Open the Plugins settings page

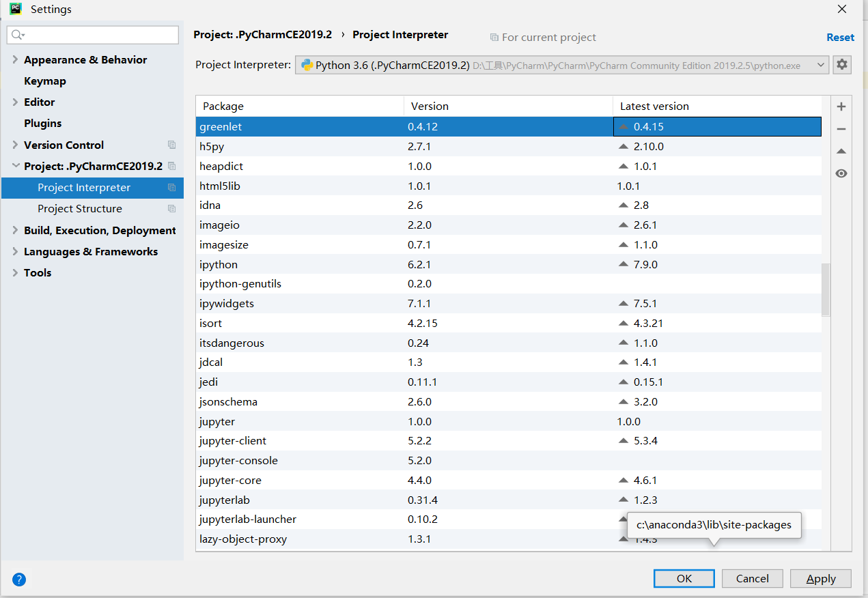[42, 124]
